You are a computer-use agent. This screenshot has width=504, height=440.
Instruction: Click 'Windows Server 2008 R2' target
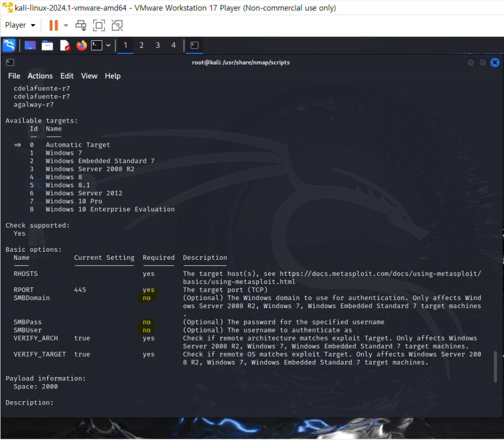click(x=90, y=169)
